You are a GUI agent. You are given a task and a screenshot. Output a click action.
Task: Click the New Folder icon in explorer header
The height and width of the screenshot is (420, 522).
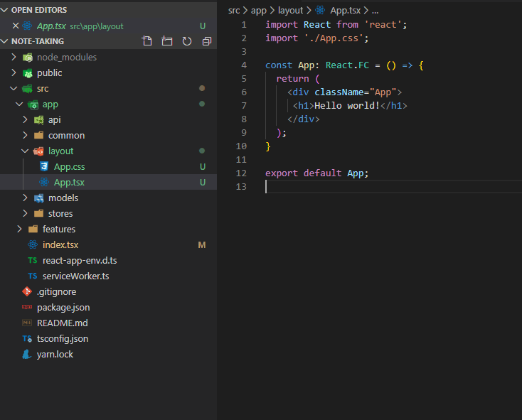point(167,41)
